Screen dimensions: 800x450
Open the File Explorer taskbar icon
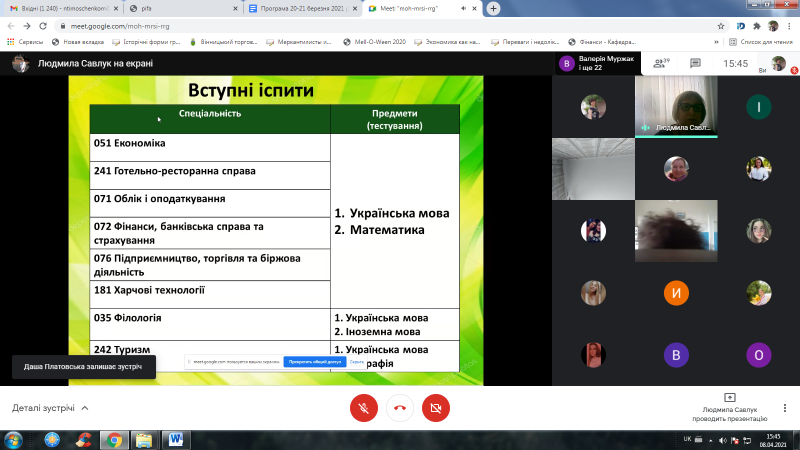[144, 440]
